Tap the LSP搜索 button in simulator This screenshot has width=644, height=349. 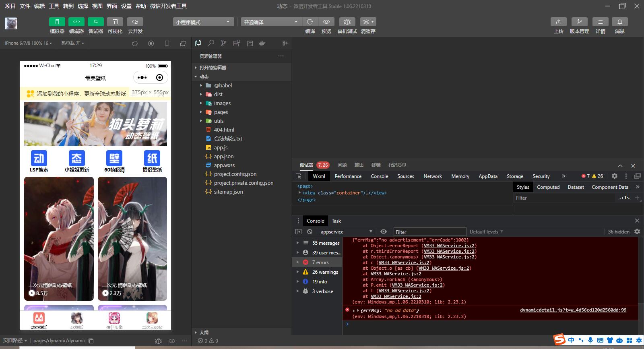tap(39, 161)
